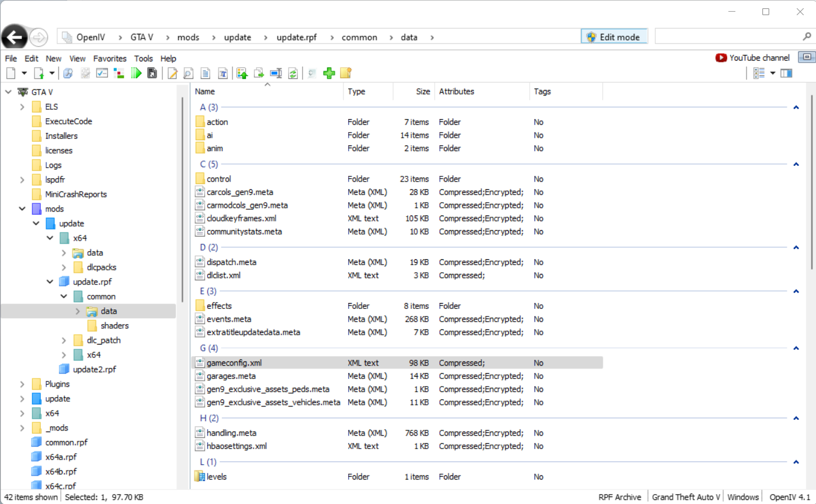Click the green play arrow toolbar icon
Viewport: 816px width, 504px height.
coord(137,73)
